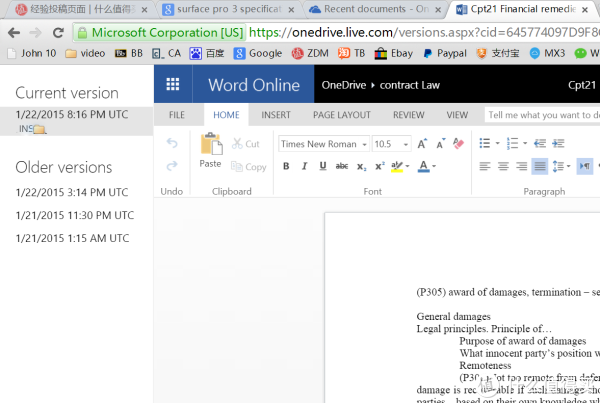Switch to the INSERT ribbon tab
This screenshot has width=600, height=403.
(x=276, y=115)
